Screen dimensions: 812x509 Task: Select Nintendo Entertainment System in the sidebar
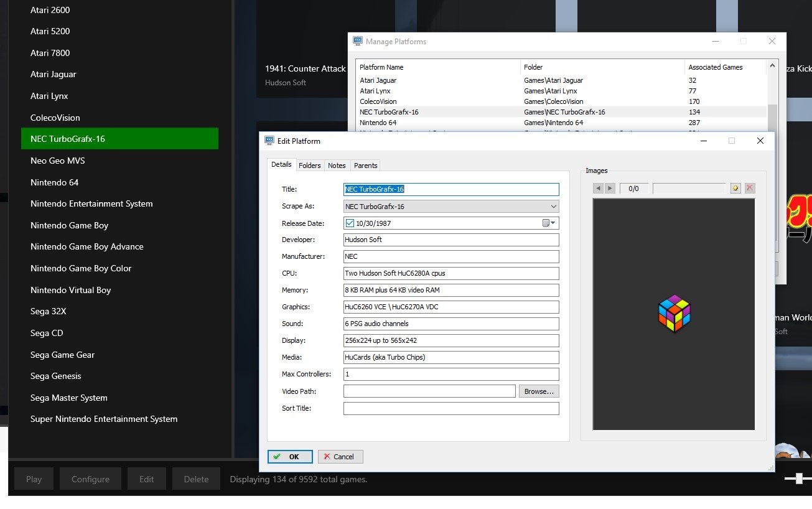[119, 203]
